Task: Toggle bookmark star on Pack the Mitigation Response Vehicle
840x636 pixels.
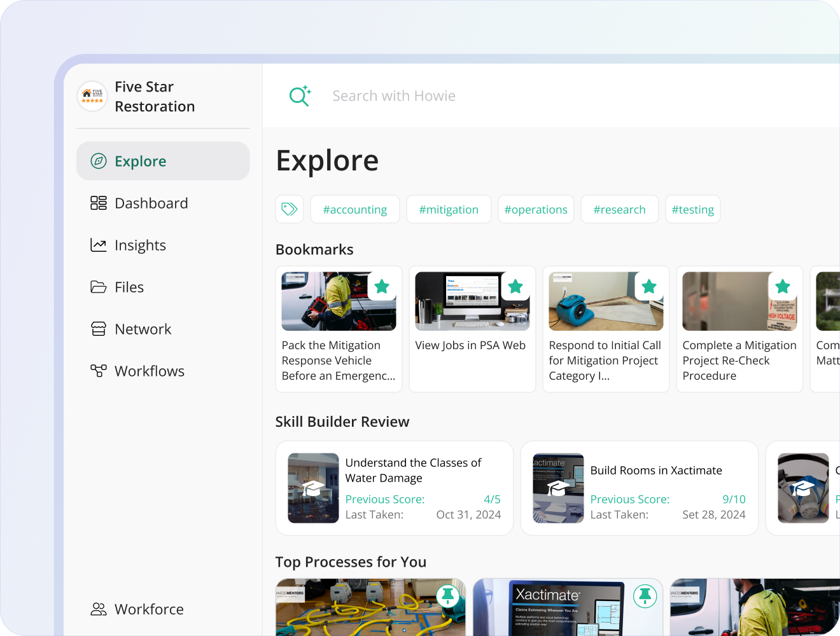Action: 382,286
